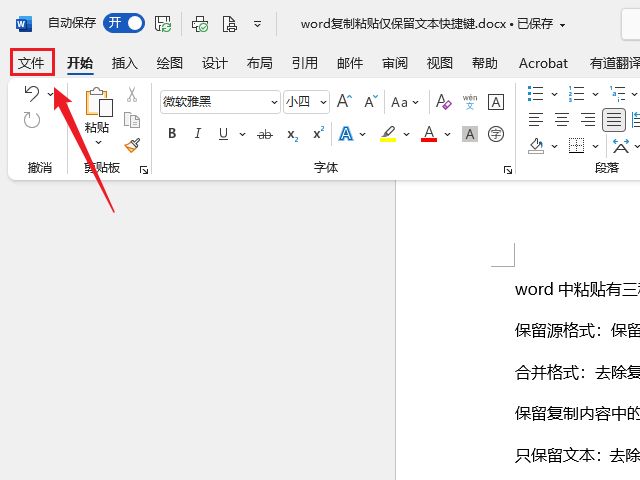The image size is (640, 480).
Task: Click the Copy icon
Action: pyautogui.click(x=132, y=120)
